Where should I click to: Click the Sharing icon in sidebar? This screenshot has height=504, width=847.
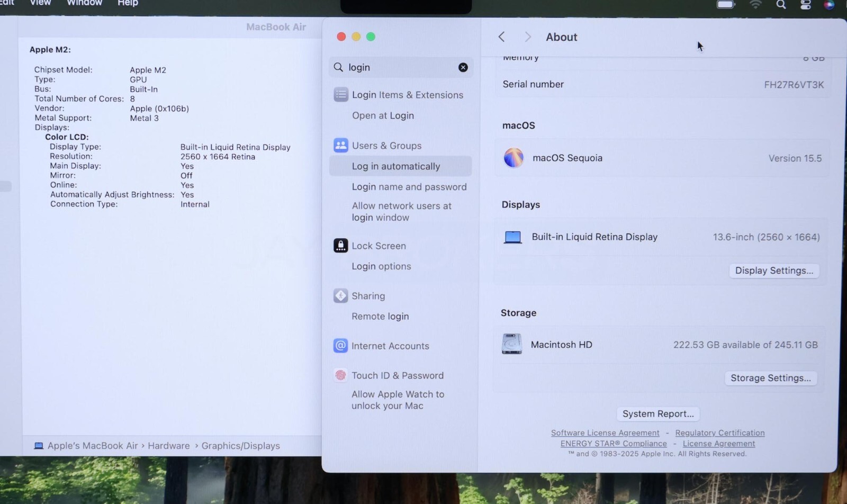340,295
